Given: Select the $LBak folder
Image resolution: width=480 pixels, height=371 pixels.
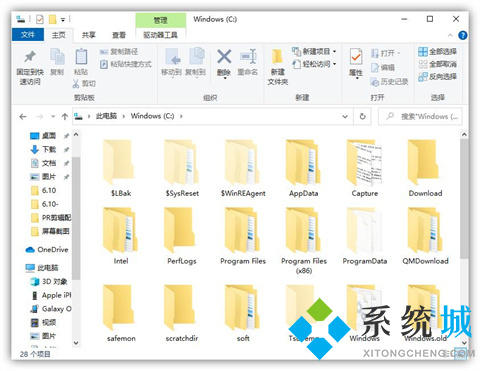Looking at the screenshot, I should (x=121, y=169).
